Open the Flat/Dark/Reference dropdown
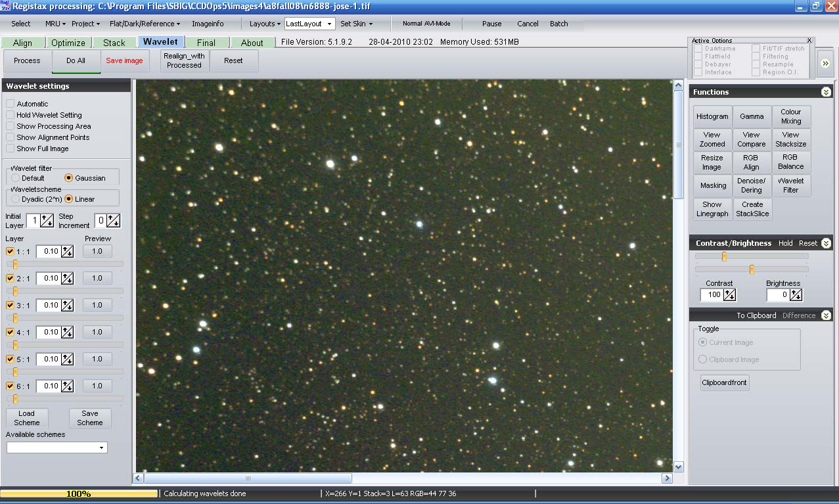 click(x=145, y=24)
